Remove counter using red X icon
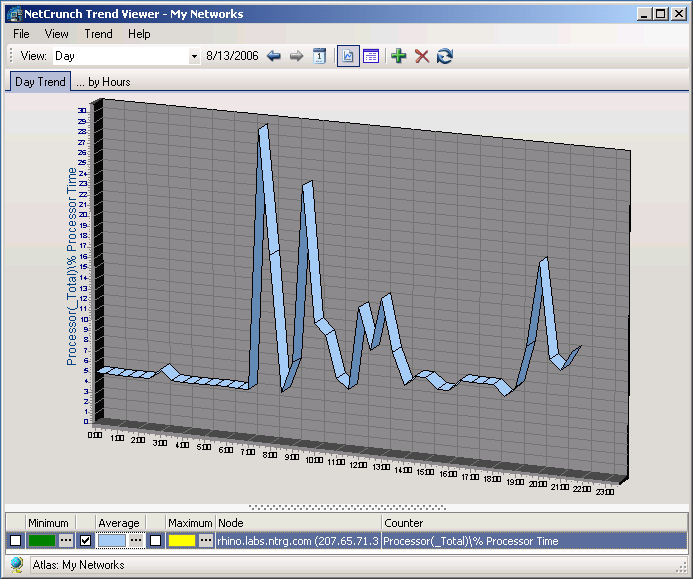This screenshot has height=579, width=693. pos(422,56)
